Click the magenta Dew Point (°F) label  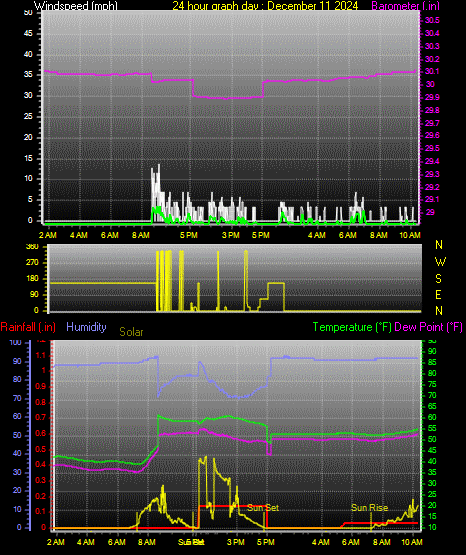point(428,327)
